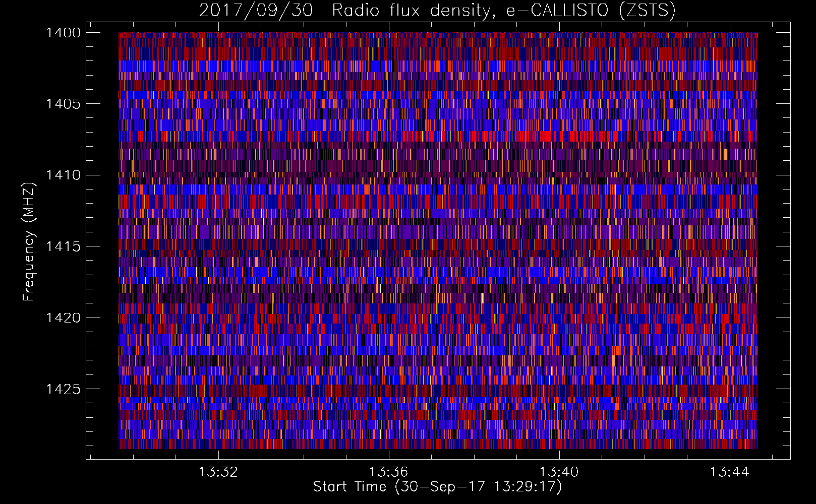The height and width of the screenshot is (504, 816).
Task: Click the 1405 frequency tick label
Action: click(x=64, y=104)
